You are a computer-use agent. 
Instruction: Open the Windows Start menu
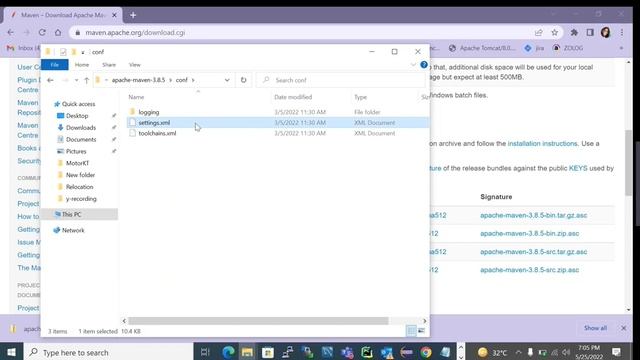(x=11, y=352)
